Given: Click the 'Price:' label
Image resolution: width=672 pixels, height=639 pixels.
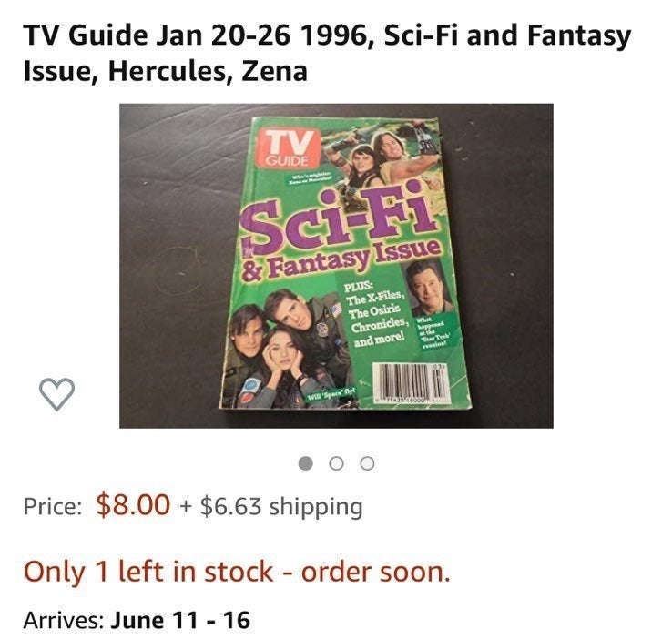Looking at the screenshot, I should 53,506.
